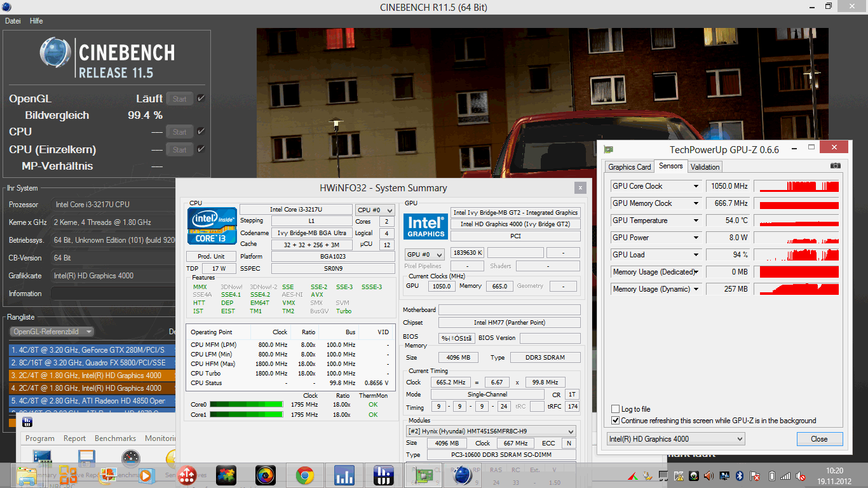The width and height of the screenshot is (868, 488).
Task: Switch to the Graphics Card tab in GPU-Z
Action: pyautogui.click(x=630, y=167)
